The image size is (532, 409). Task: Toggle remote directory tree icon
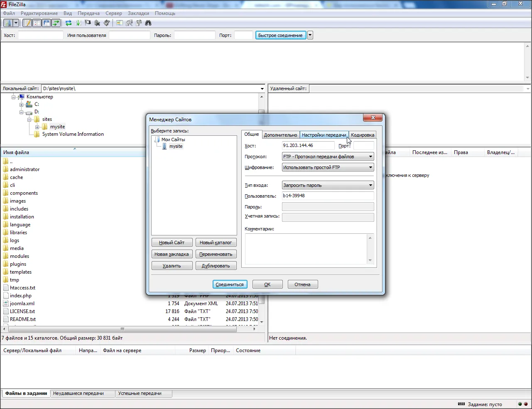coord(46,23)
